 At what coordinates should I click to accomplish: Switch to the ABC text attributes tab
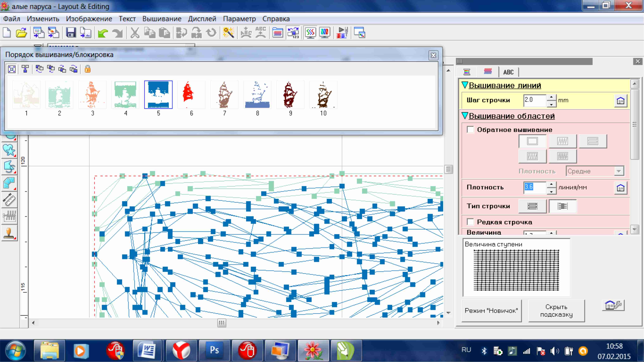coord(508,72)
